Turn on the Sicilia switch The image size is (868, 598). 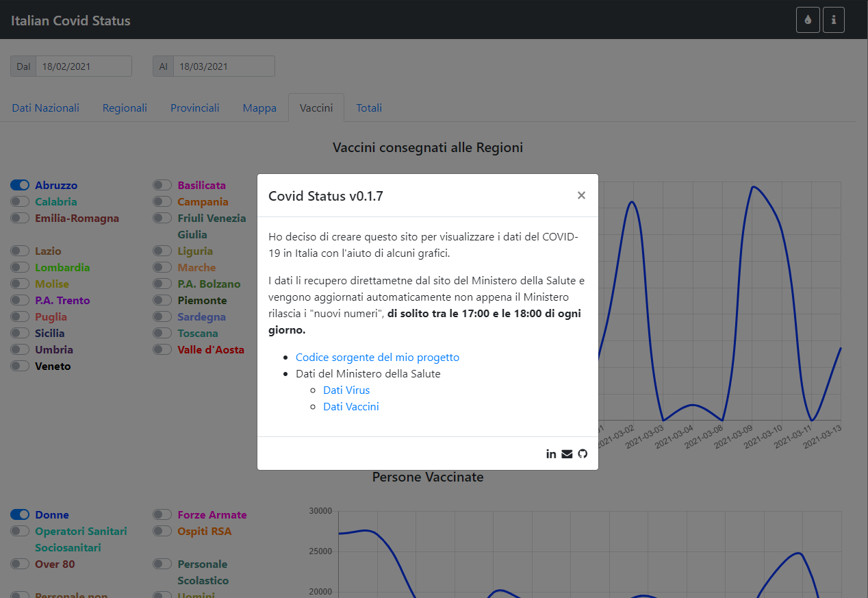(20, 333)
